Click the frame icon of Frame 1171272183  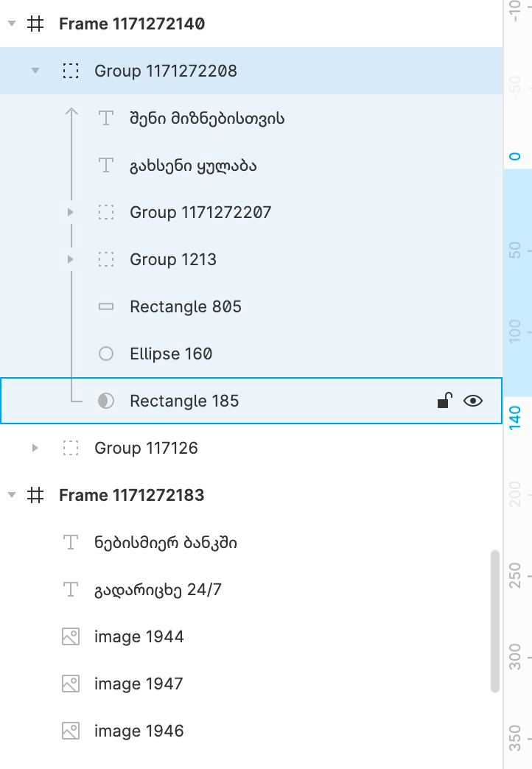(x=35, y=495)
